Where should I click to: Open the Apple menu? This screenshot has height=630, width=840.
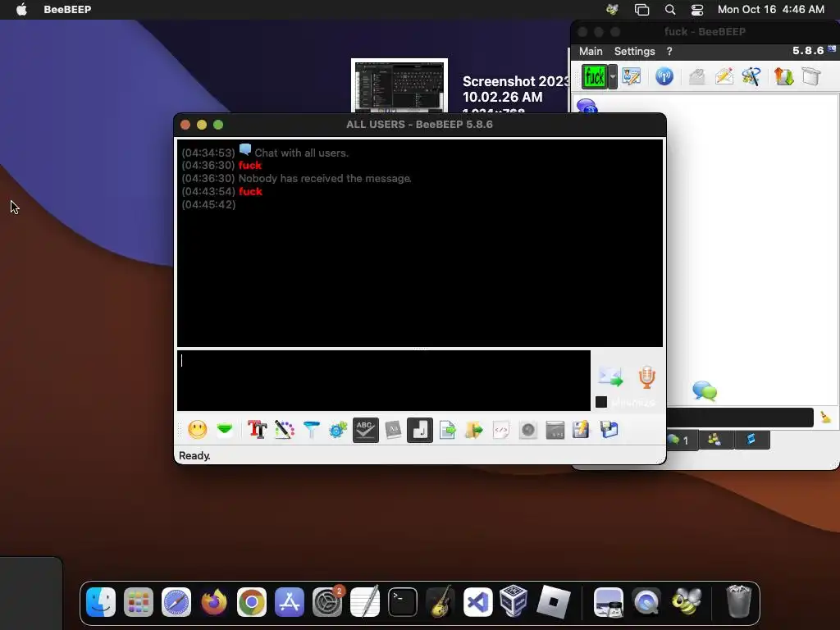point(21,9)
